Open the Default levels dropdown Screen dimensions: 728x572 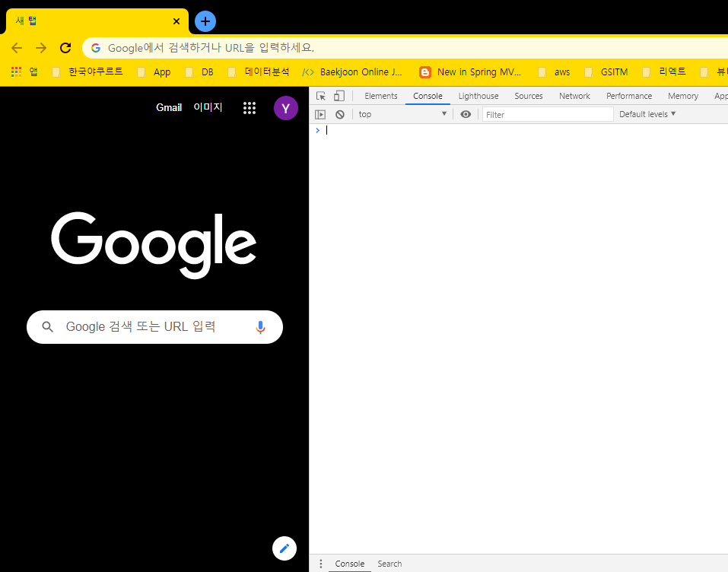(647, 114)
